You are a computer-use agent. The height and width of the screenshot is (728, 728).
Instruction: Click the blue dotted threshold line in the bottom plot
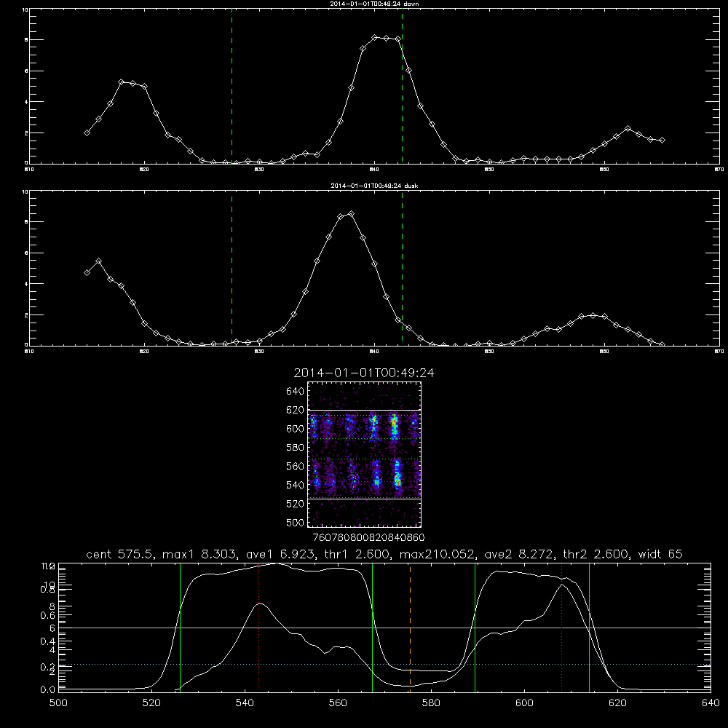384,665
